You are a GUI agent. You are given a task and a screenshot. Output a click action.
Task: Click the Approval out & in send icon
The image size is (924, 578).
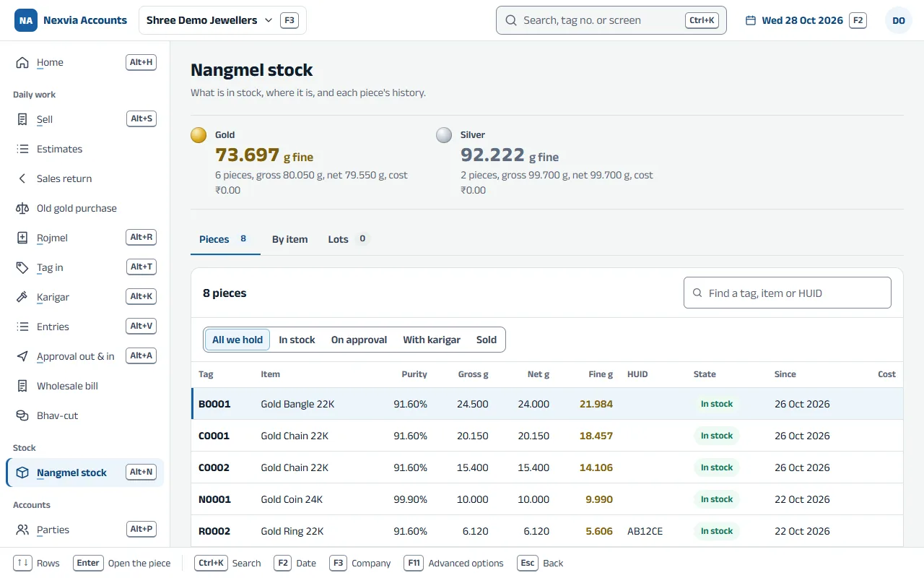[x=22, y=356]
